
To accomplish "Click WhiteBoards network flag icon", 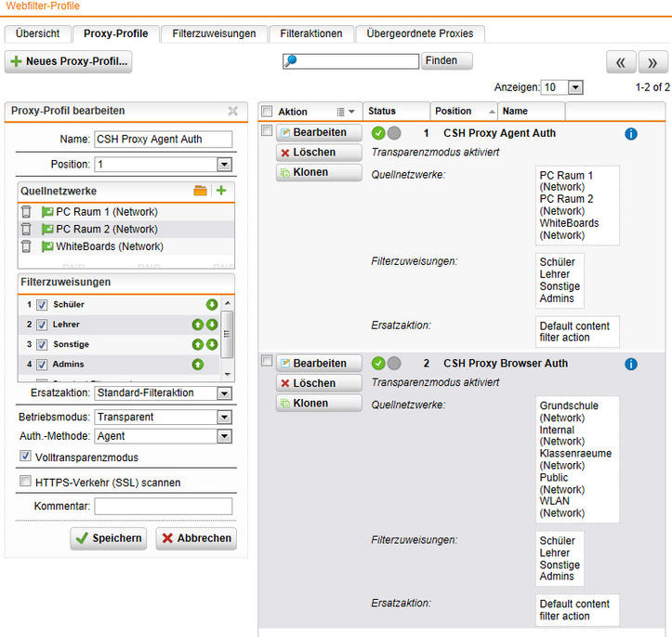I will pos(47,246).
